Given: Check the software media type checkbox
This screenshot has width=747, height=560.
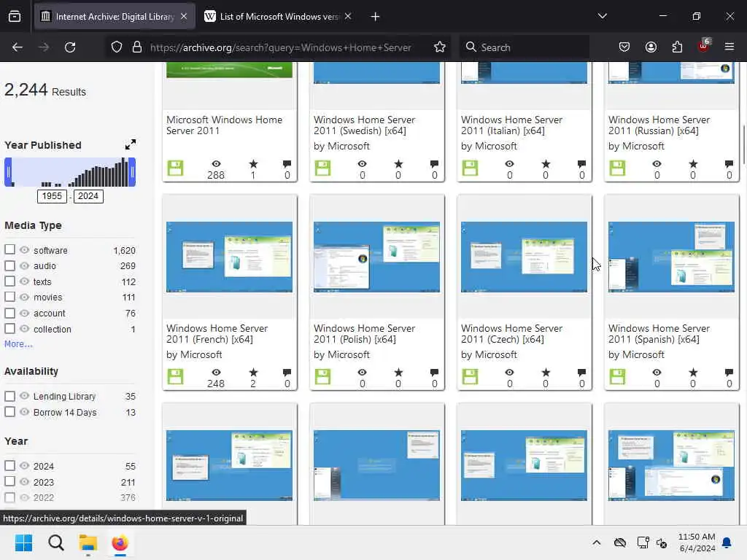Looking at the screenshot, I should pyautogui.click(x=9, y=249).
